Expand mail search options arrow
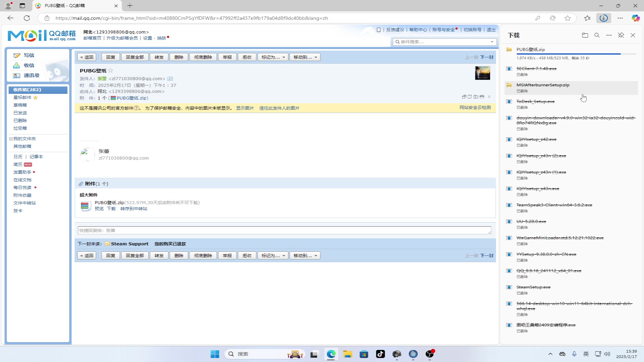Image resolution: width=644 pixels, height=362 pixels. (492, 42)
